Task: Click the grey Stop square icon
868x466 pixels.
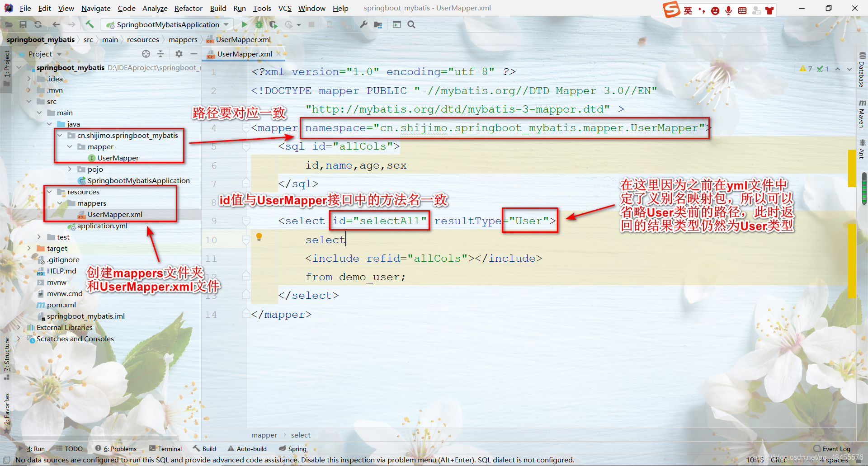Action: [x=311, y=24]
